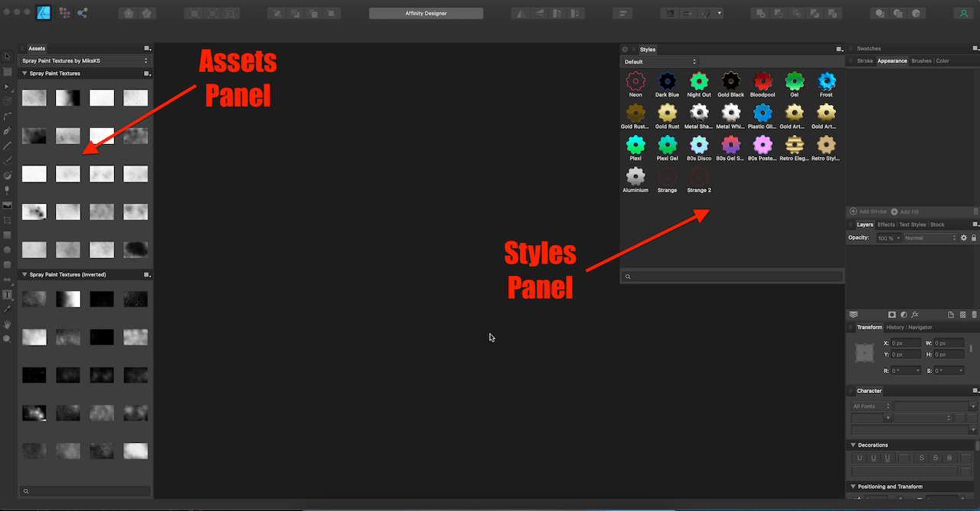Click the Add Stroke button
Screen dimensions: 980x511
(868, 211)
